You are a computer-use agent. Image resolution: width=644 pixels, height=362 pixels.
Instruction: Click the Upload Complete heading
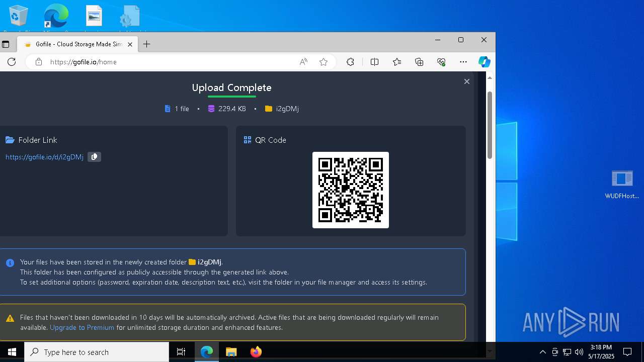(x=231, y=87)
